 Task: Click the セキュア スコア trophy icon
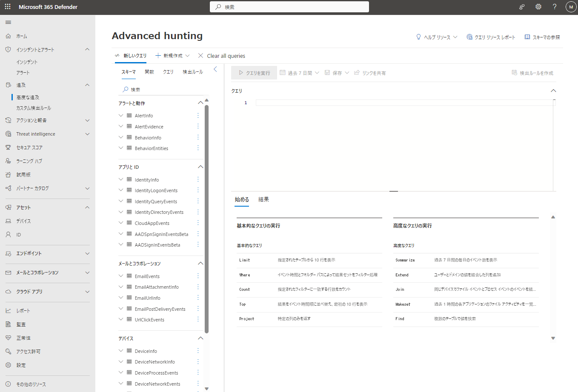pyautogui.click(x=8, y=148)
